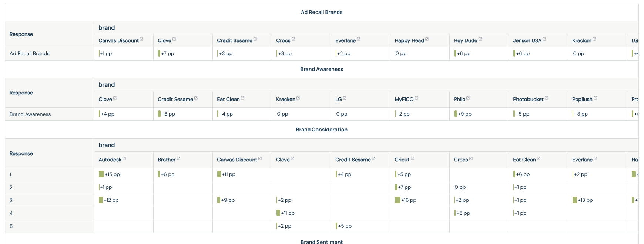Click external link icon beside Everlane in Brand Consideration
The height and width of the screenshot is (244, 644).
tap(595, 158)
